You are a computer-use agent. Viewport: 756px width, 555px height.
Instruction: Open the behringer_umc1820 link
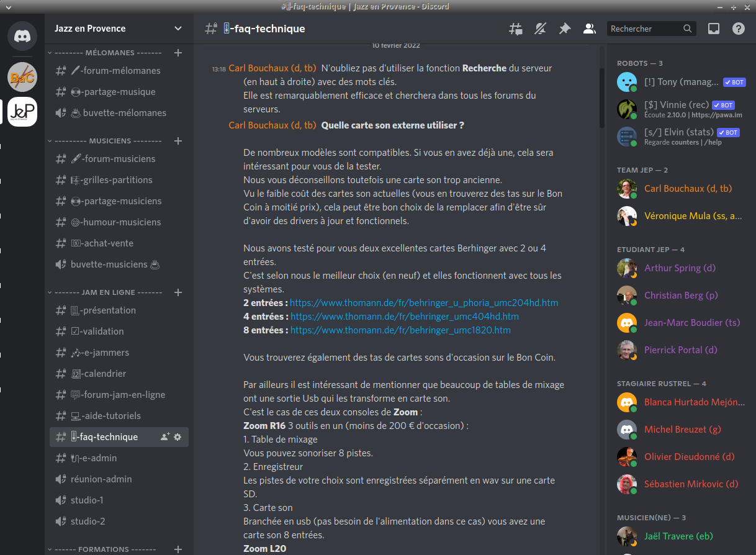(400, 330)
